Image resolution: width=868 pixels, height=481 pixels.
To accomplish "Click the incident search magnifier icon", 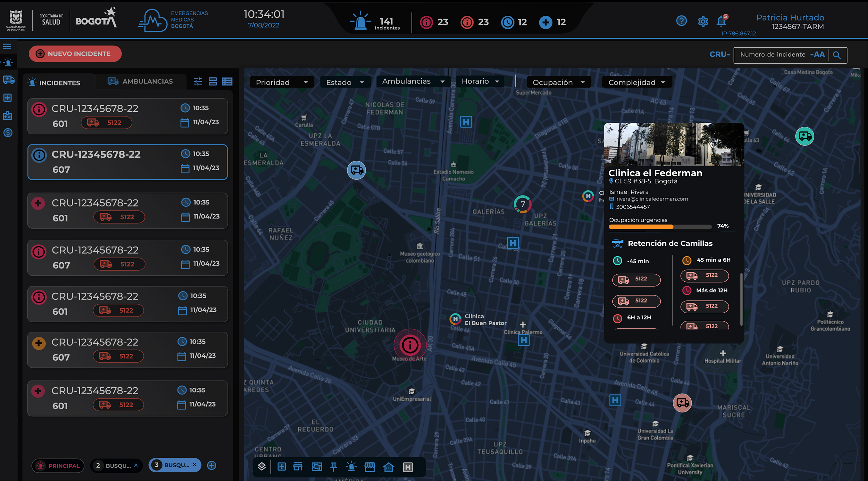I will click(837, 55).
